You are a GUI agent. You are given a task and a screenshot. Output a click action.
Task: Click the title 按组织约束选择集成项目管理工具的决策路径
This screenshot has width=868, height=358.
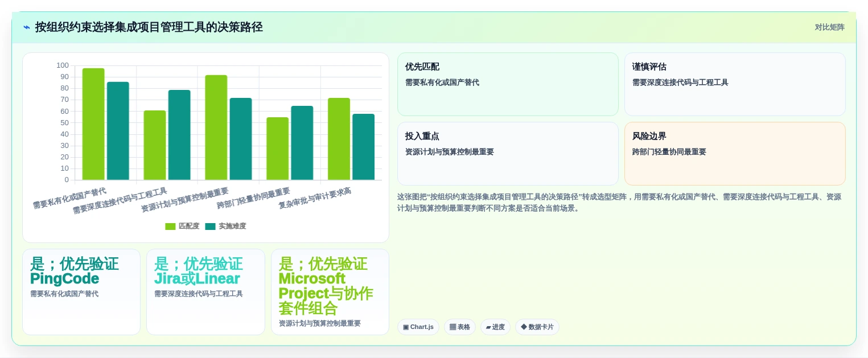pyautogui.click(x=149, y=27)
